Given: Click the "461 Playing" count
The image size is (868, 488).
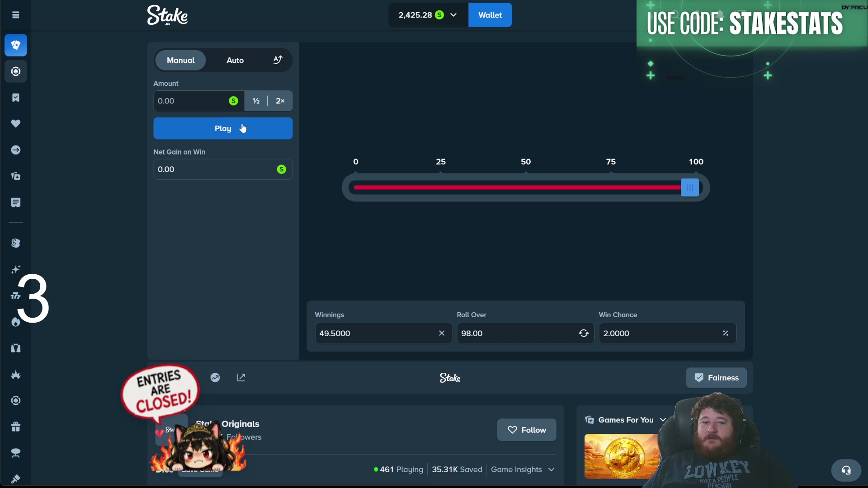Looking at the screenshot, I should click(398, 470).
